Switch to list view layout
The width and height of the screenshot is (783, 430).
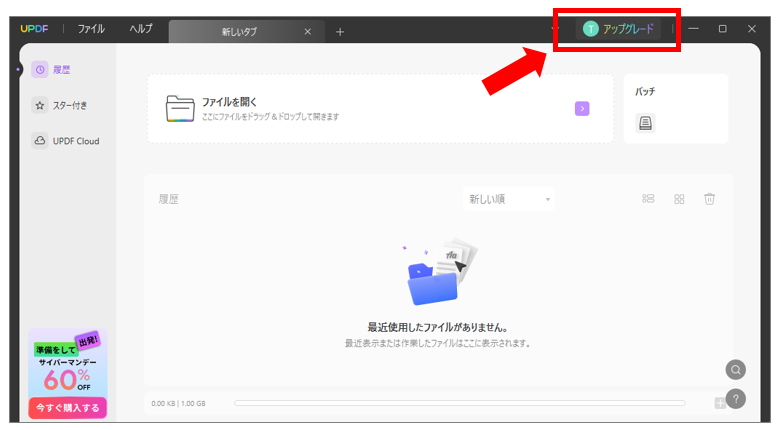tap(648, 199)
